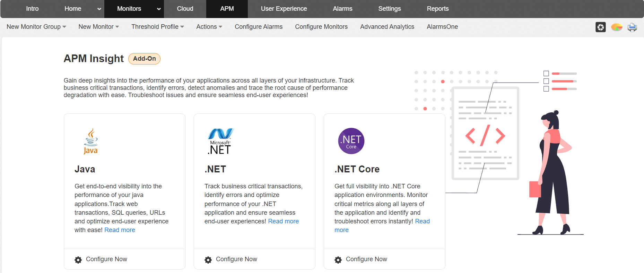Click the purple .NET Core logo
Viewport: 644px width, 273px height.
(x=351, y=141)
